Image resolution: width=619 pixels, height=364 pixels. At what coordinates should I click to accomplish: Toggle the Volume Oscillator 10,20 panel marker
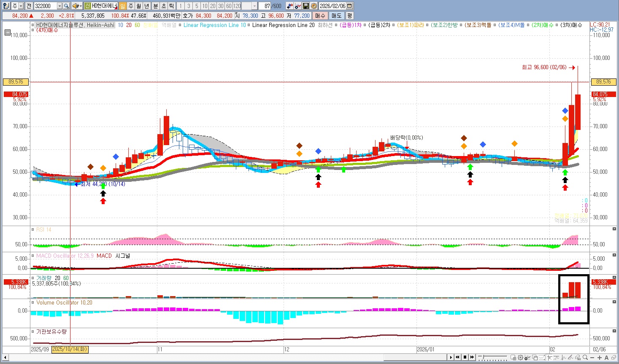click(x=33, y=302)
